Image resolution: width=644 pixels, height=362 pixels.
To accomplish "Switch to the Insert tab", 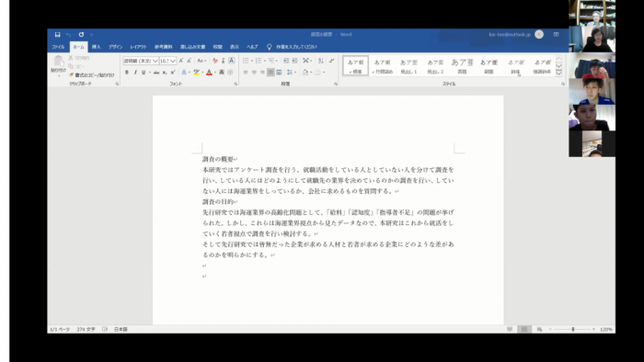I will (96, 47).
